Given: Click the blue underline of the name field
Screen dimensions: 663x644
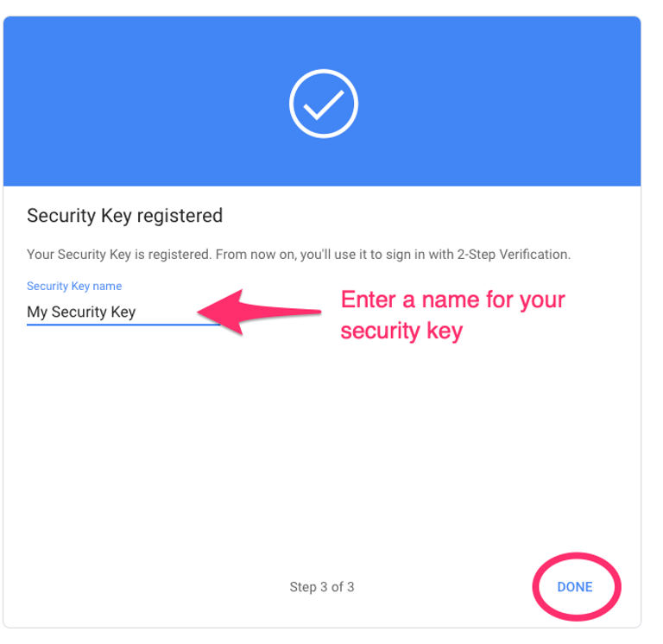Looking at the screenshot, I should pyautogui.click(x=121, y=324).
